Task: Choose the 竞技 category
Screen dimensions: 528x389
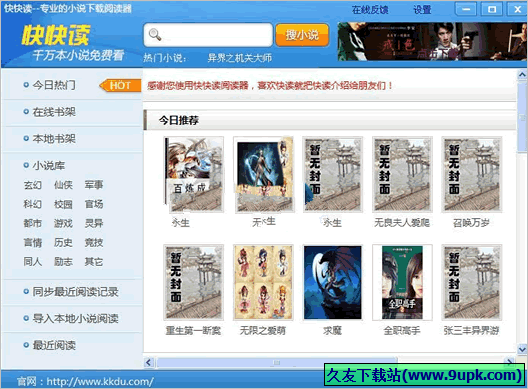Action: [x=94, y=242]
